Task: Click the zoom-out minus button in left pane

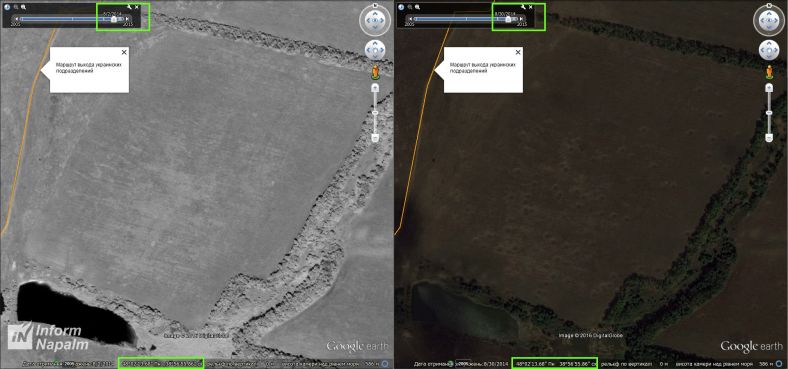Action: click(375, 137)
